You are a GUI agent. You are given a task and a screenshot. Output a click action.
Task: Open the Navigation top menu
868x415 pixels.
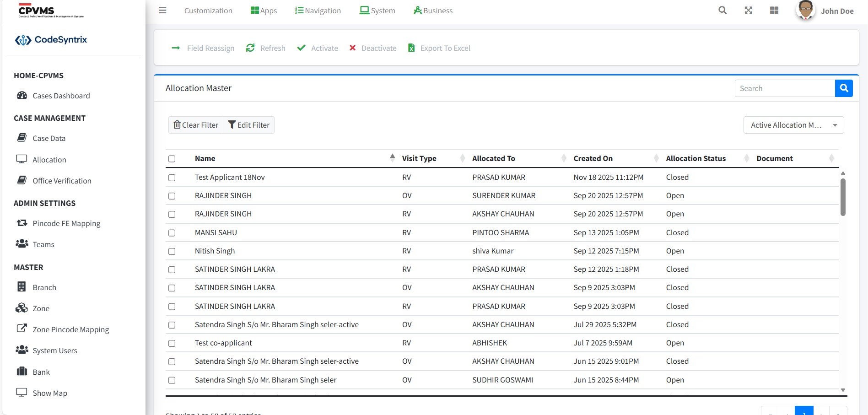coord(318,11)
